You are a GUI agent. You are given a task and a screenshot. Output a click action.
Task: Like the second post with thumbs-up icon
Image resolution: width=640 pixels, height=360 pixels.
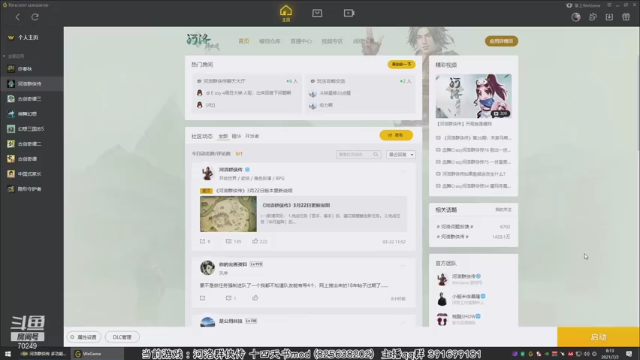[x=255, y=298]
